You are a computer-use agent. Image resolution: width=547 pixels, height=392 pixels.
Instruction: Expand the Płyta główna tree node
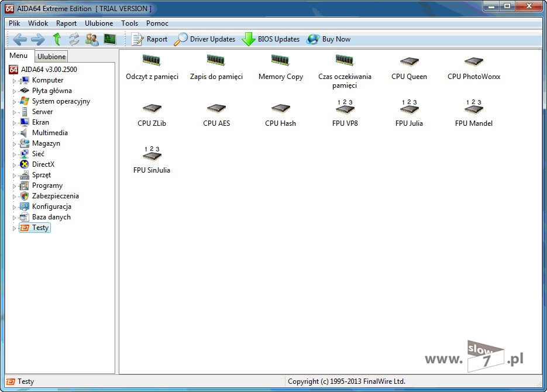click(14, 91)
